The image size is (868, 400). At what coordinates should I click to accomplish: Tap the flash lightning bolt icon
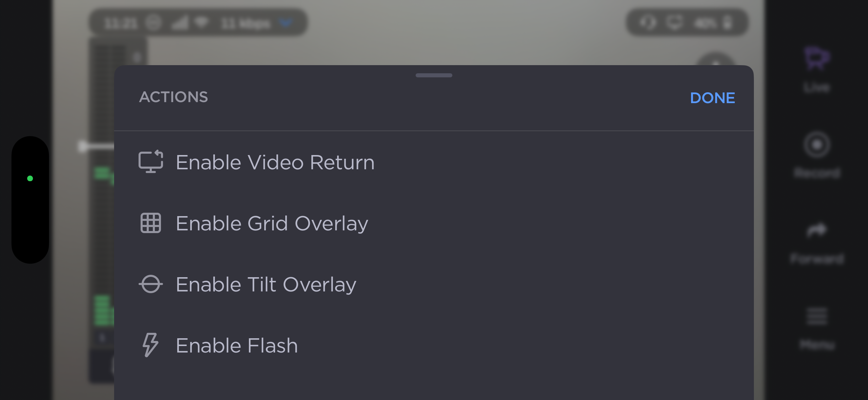point(150,345)
